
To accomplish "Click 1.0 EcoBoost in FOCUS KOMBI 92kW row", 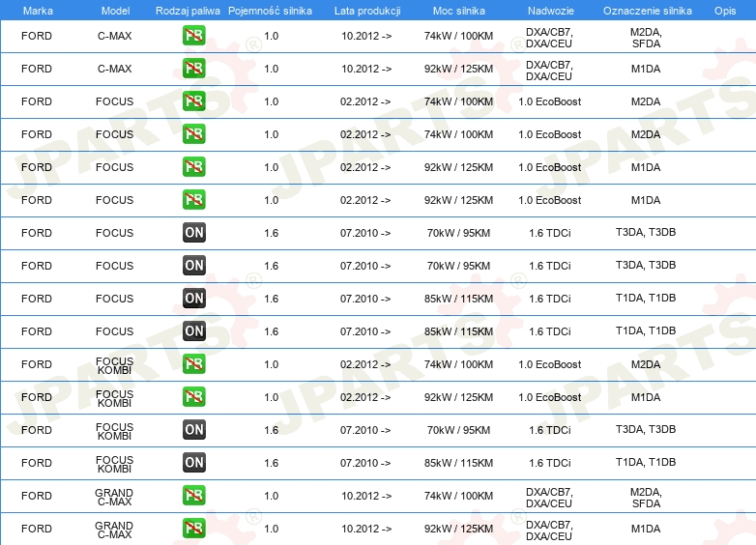I will click(550, 397).
